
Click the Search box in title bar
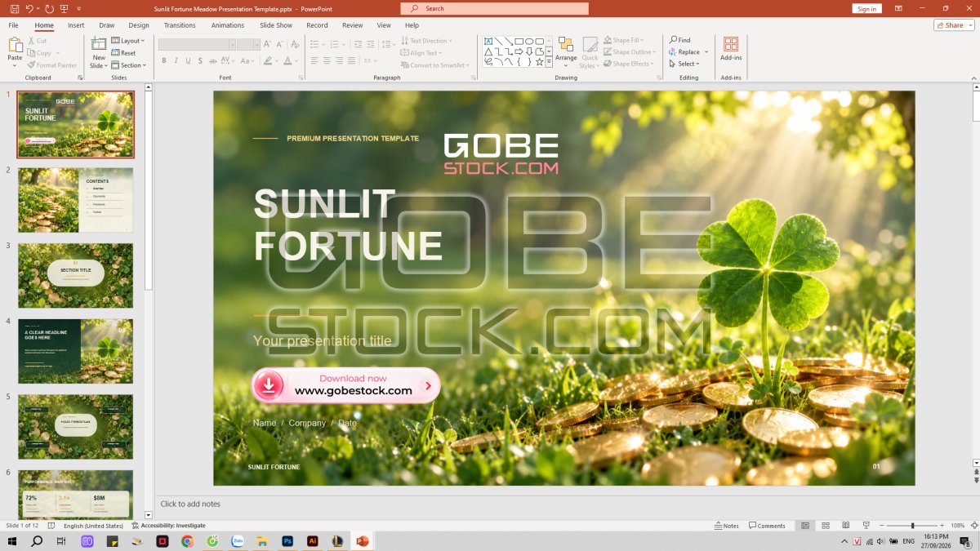click(x=494, y=8)
